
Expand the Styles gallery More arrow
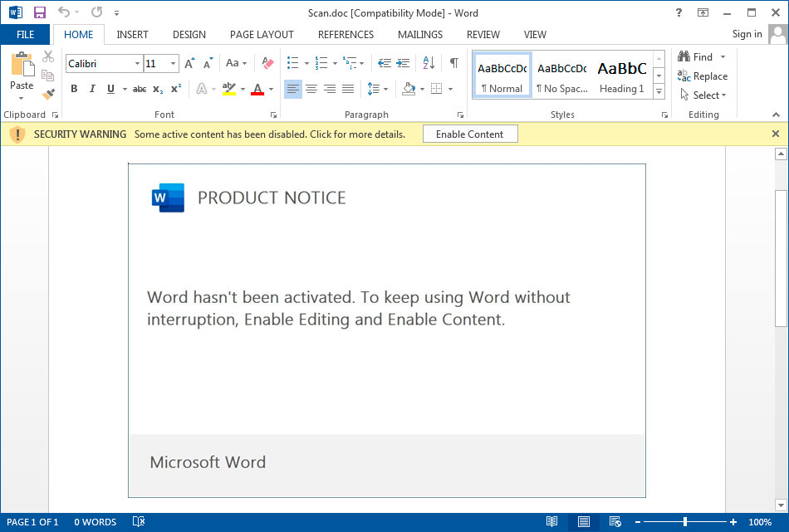pos(659,91)
